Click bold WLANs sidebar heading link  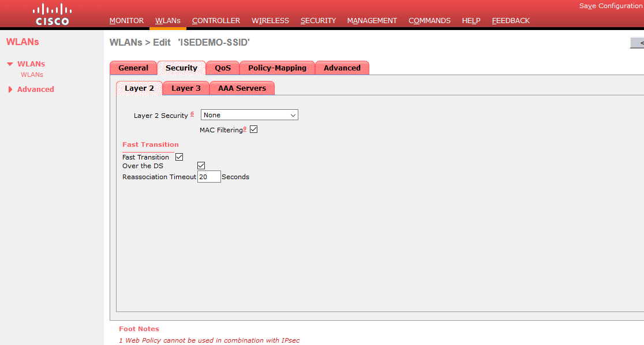31,64
